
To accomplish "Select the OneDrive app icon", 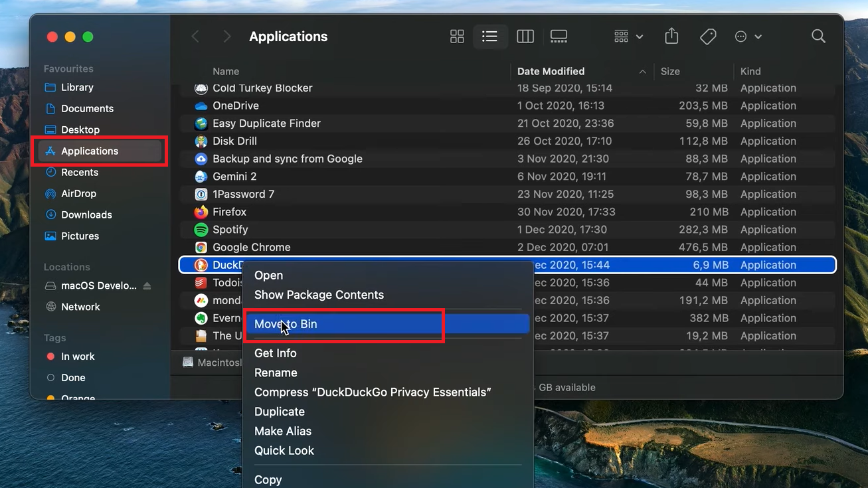I will click(x=201, y=106).
